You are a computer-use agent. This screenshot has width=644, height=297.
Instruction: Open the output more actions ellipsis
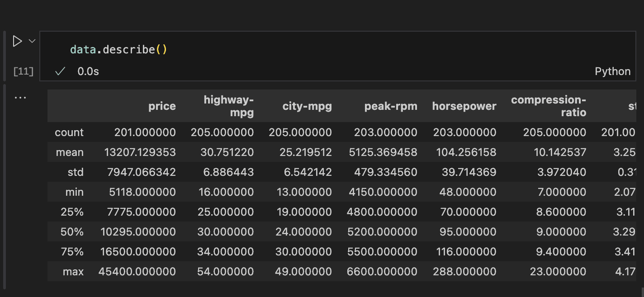(20, 97)
